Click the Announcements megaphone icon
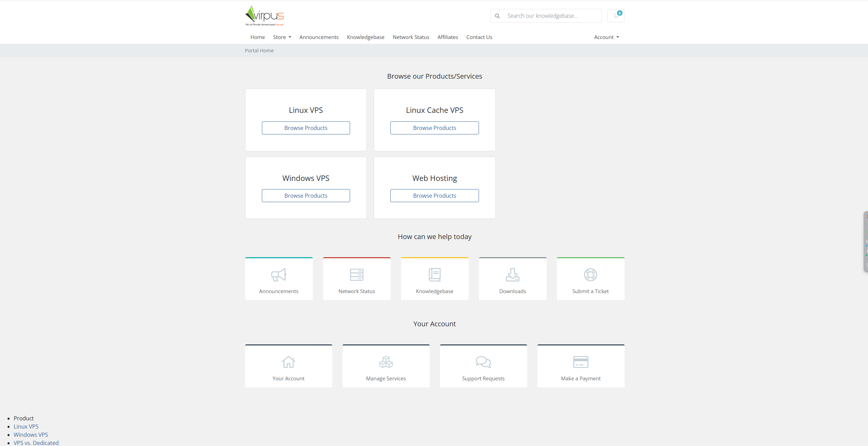868x446 pixels. tap(279, 275)
